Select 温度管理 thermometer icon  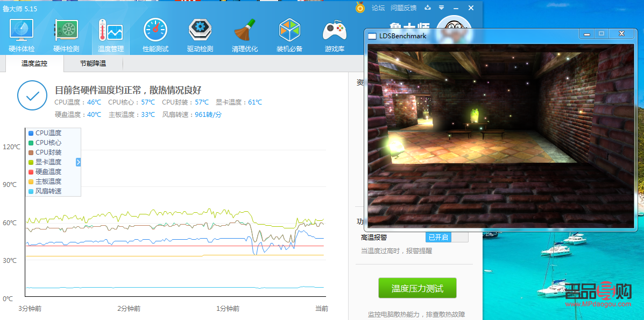111,33
